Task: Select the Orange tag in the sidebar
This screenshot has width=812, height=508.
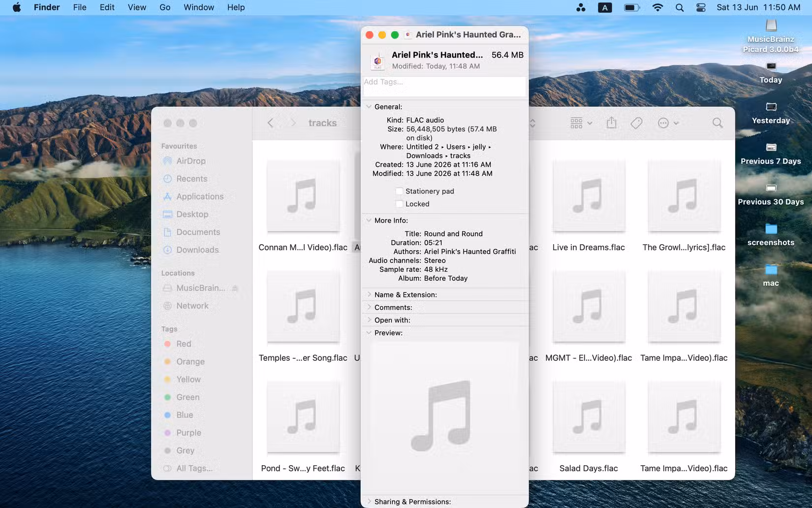Action: click(x=184, y=361)
